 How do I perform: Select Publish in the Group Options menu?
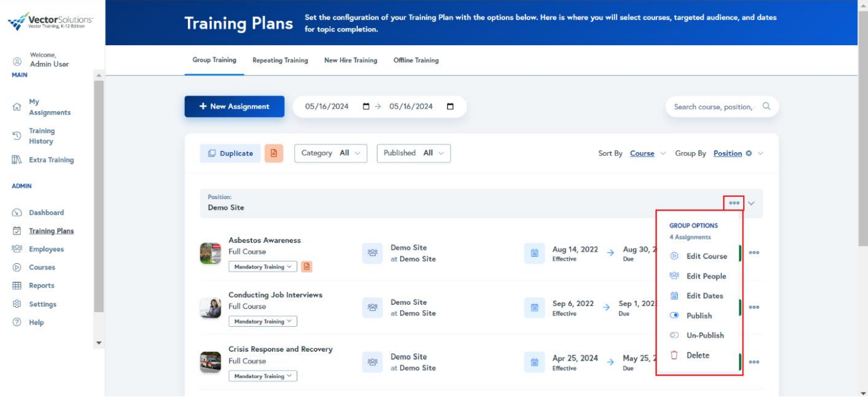(698, 316)
